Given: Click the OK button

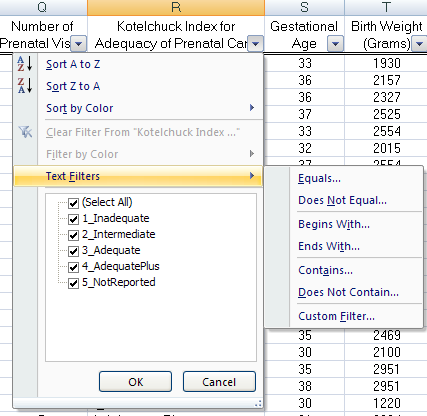Looking at the screenshot, I should 136,382.
